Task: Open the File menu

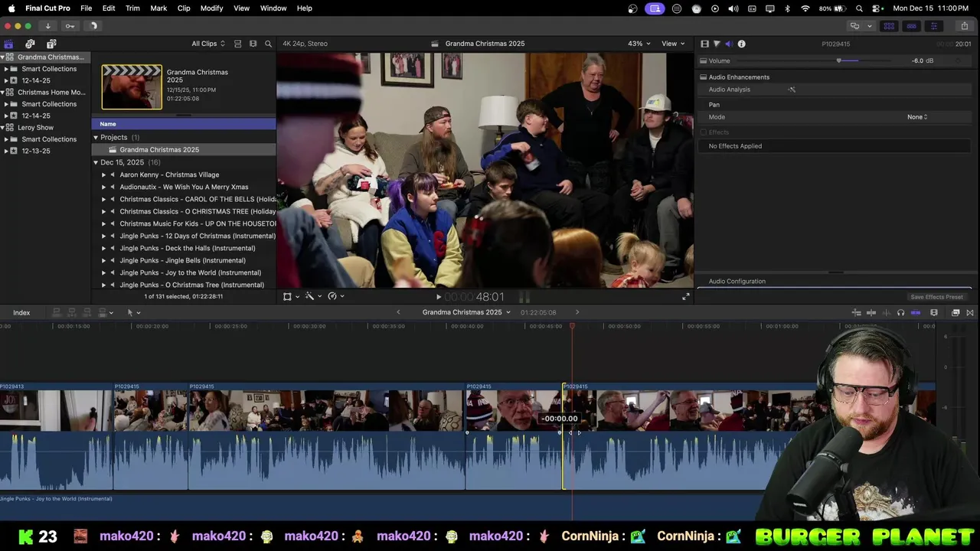Action: (x=87, y=8)
